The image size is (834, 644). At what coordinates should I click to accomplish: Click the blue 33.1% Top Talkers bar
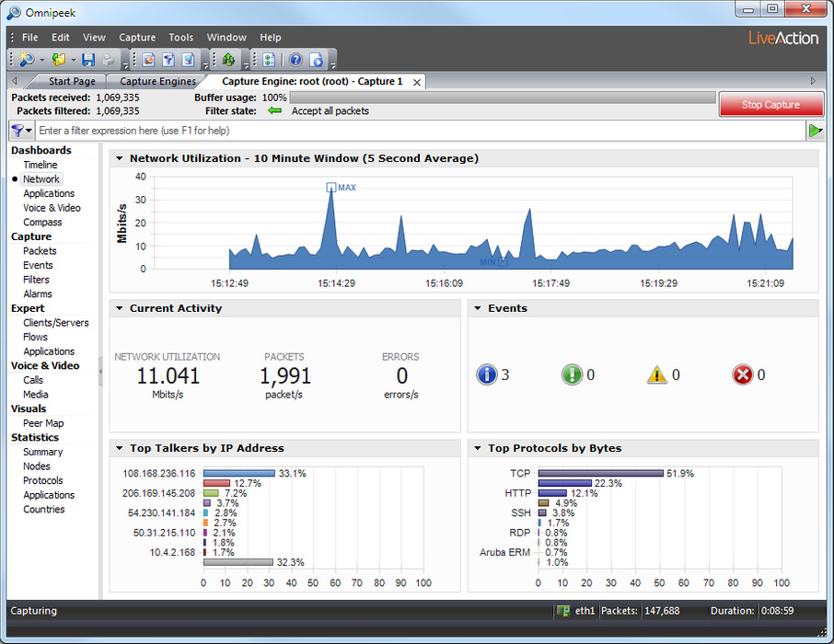[x=238, y=473]
